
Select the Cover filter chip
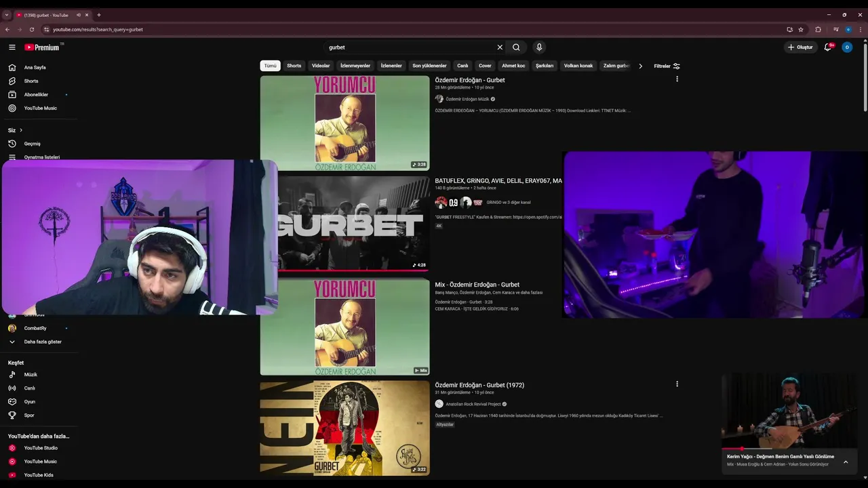485,66
